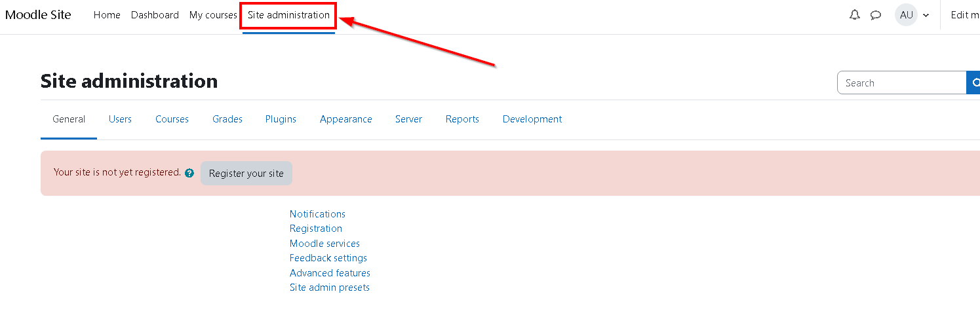
Task: Open Site administration in top navigation
Action: click(288, 15)
